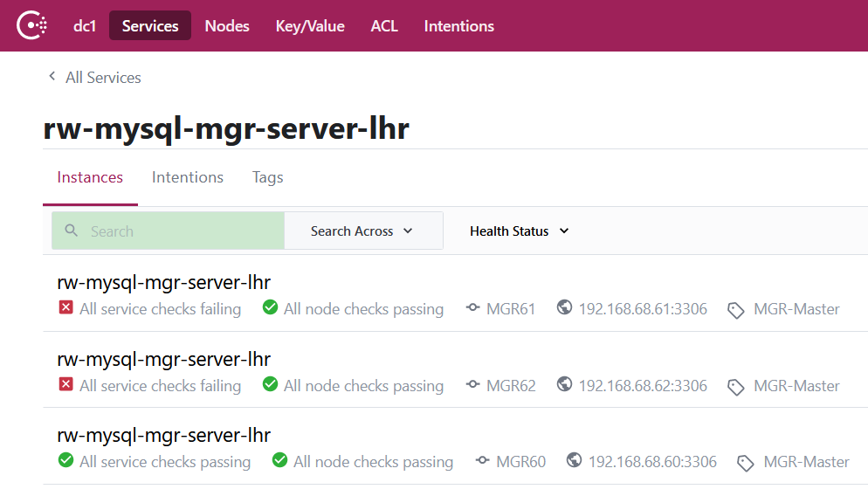Switch to the Intentions tab
Viewport: 868px width, 496px height.
tap(188, 177)
